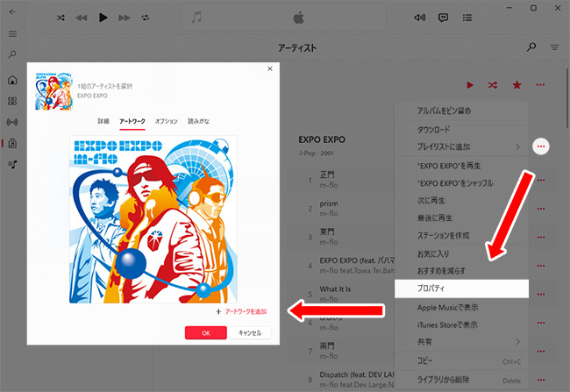Choose アルバムをピン留め in context menu

461,110
